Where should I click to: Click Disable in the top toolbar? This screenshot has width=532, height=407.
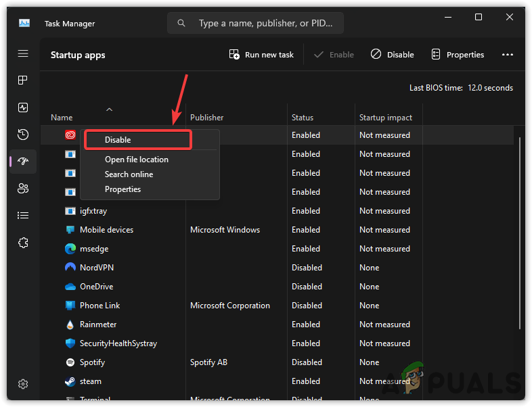pos(393,55)
